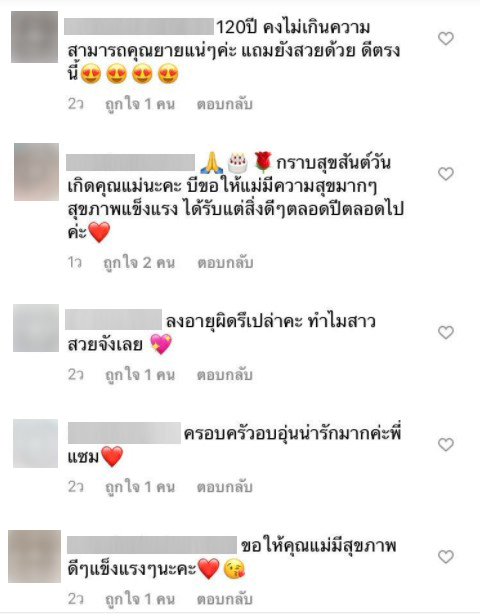Image resolution: width=480 pixels, height=614 pixels.
Task: Open first commenter's profile picture
Action: pos(34,37)
